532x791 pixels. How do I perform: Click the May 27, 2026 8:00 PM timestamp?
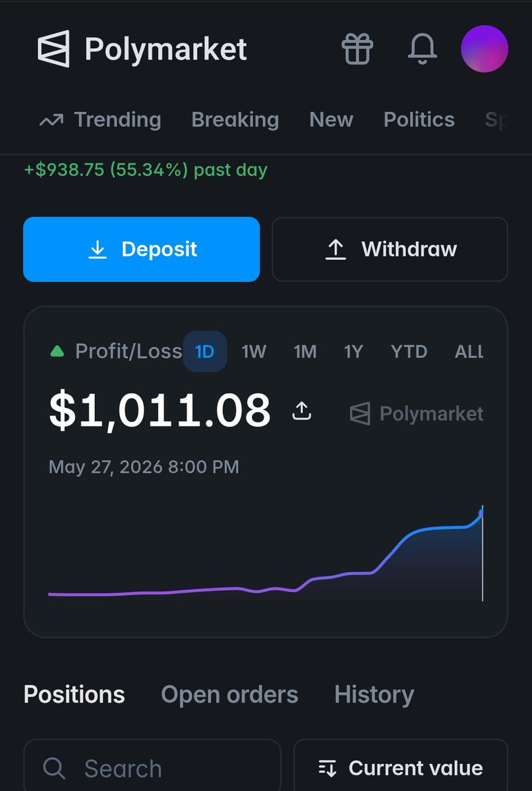tap(144, 467)
